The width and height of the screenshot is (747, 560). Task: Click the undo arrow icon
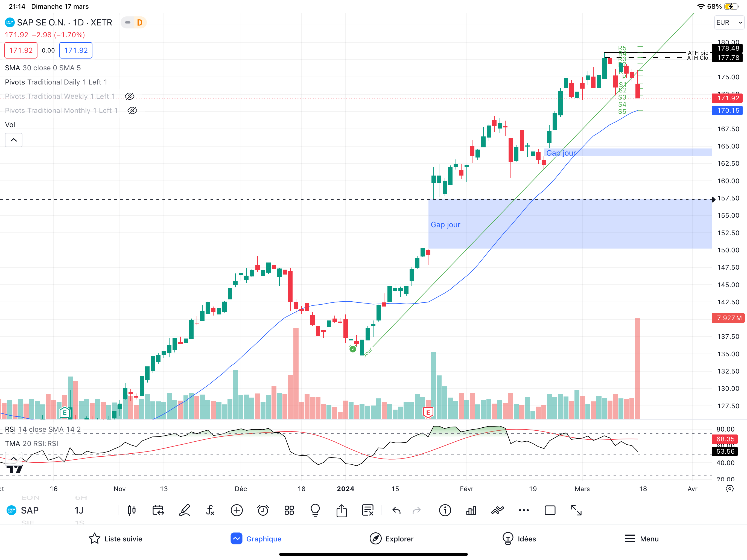click(x=396, y=510)
